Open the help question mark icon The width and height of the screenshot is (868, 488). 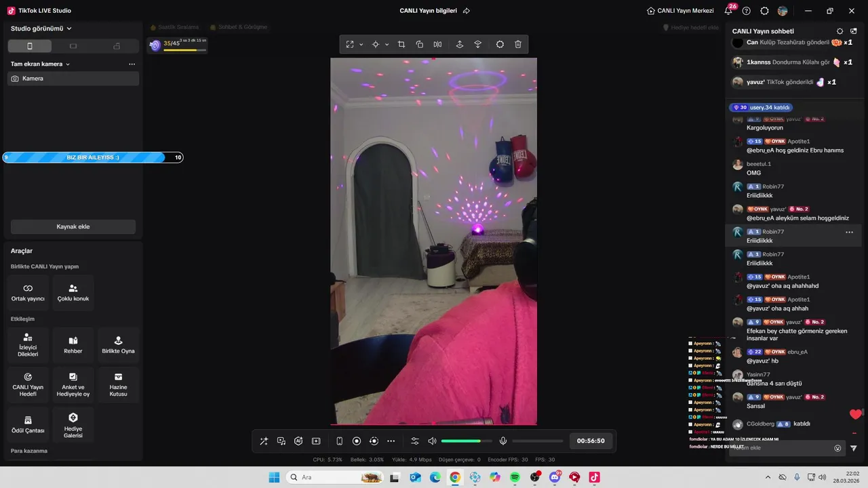point(747,11)
